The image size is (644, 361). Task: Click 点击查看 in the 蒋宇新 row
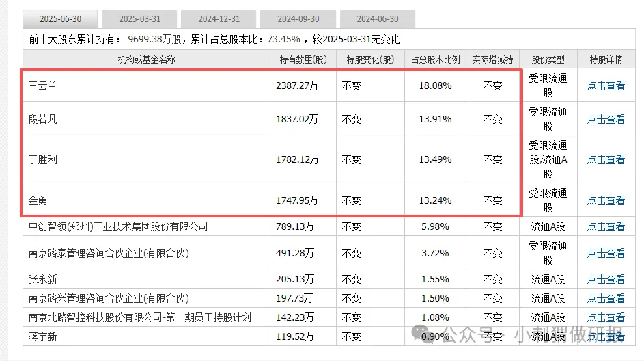click(x=606, y=336)
